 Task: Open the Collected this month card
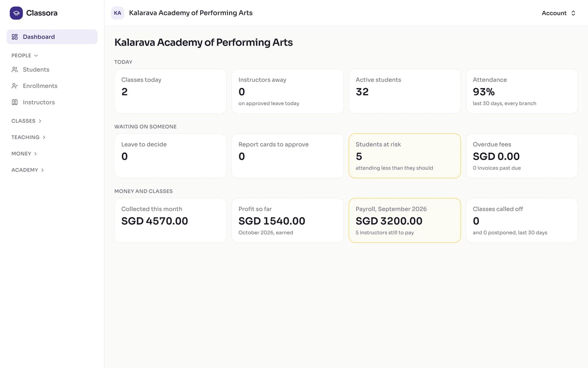(171, 220)
